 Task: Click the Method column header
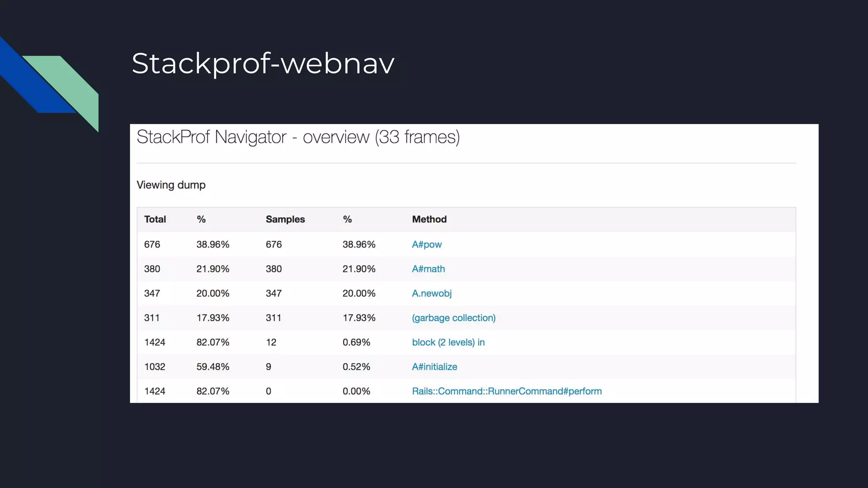coord(429,219)
